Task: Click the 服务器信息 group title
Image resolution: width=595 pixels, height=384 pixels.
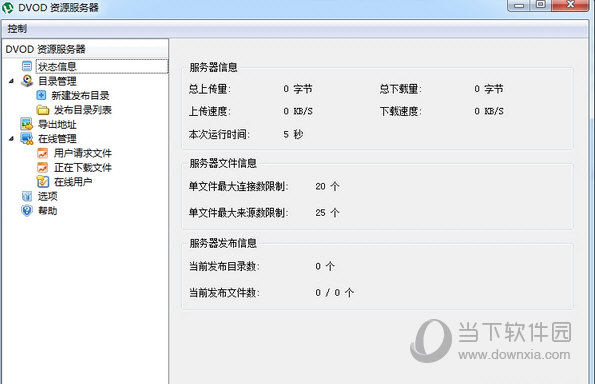Action: click(x=214, y=68)
